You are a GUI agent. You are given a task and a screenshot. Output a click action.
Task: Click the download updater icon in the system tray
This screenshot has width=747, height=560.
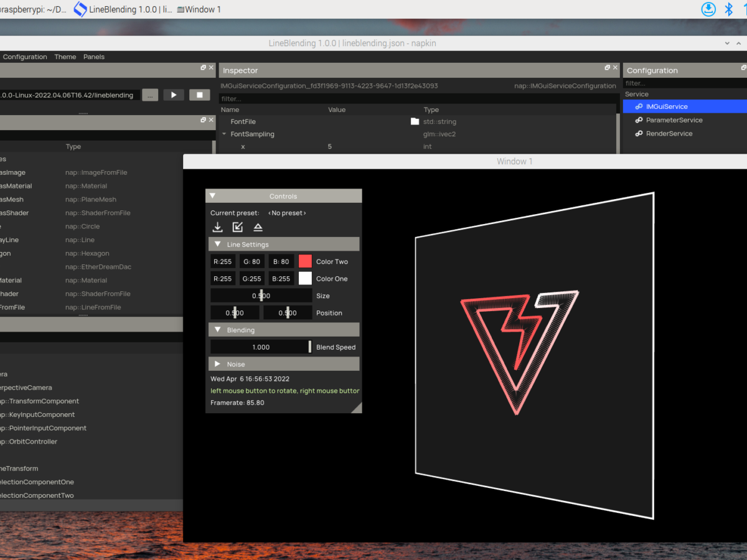click(708, 9)
